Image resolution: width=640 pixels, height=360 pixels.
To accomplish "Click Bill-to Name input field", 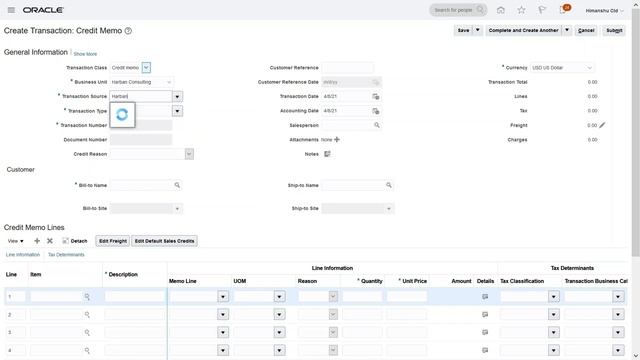I will click(x=141, y=185).
